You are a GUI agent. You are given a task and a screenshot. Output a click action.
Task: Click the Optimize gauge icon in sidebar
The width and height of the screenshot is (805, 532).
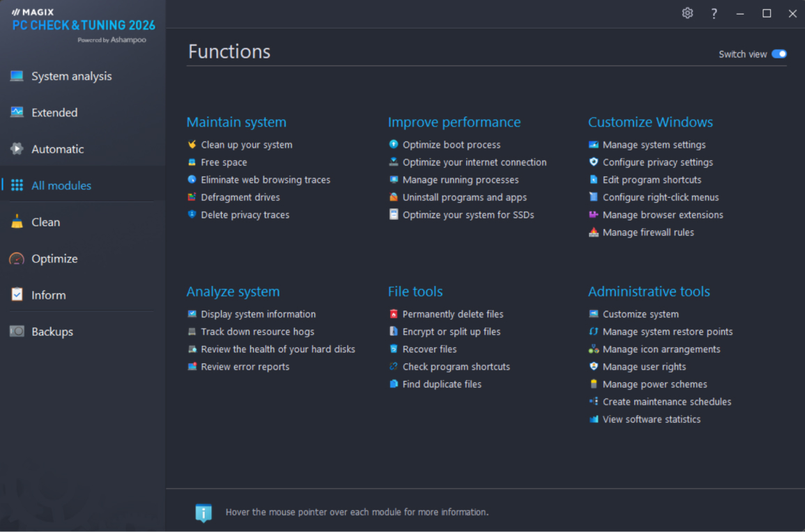tap(17, 259)
